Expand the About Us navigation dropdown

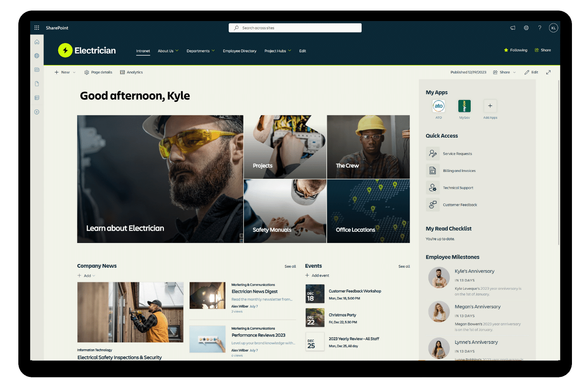pos(168,51)
